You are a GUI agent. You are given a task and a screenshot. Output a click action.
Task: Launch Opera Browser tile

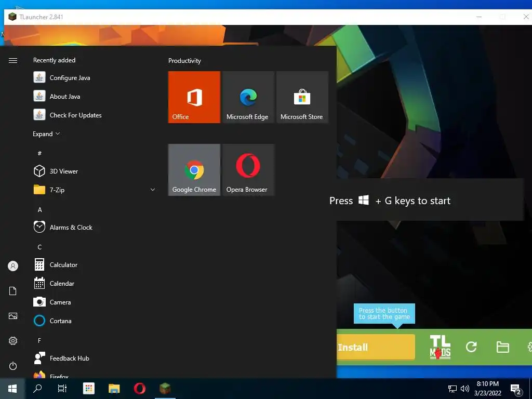click(x=248, y=170)
